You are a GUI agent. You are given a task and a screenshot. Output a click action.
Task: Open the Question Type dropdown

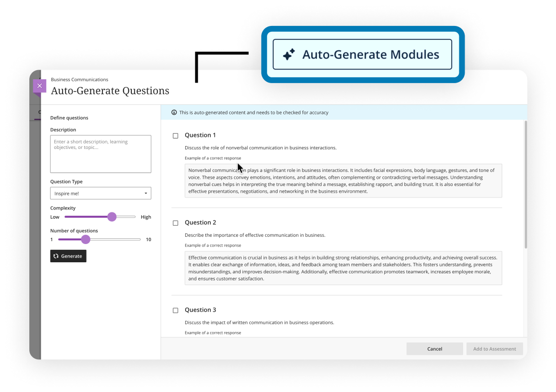100,193
